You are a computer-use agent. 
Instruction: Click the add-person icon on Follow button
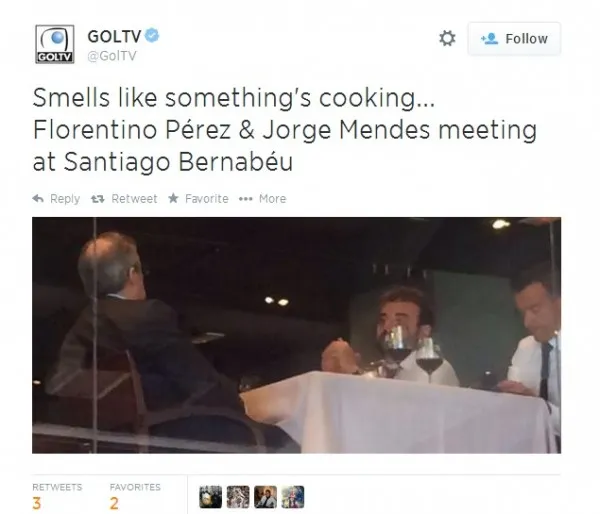[489, 38]
